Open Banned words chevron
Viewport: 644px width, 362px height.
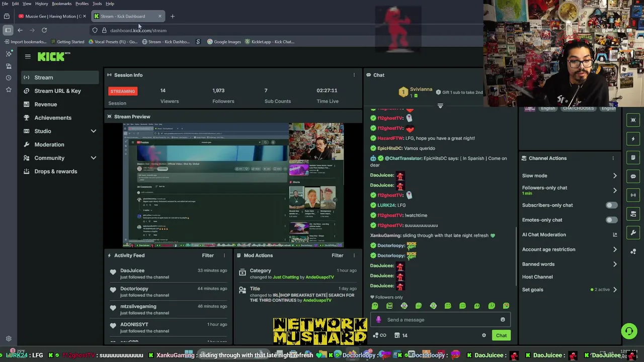tap(614, 264)
